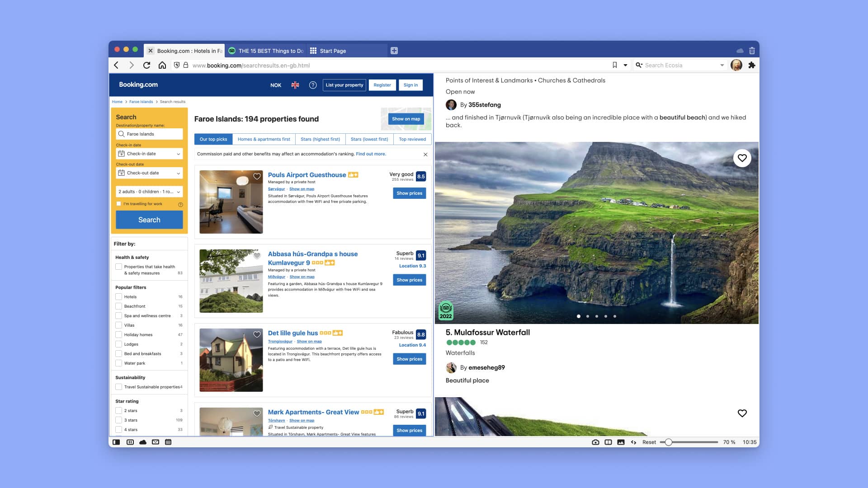Reload the current page
This screenshot has width=868, height=488.
tap(146, 65)
